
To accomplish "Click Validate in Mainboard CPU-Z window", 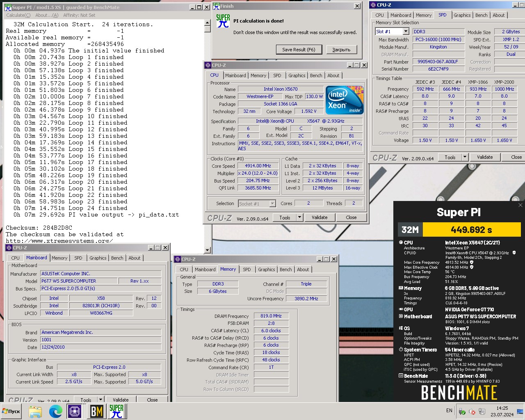I will pyautogui.click(x=121, y=399).
